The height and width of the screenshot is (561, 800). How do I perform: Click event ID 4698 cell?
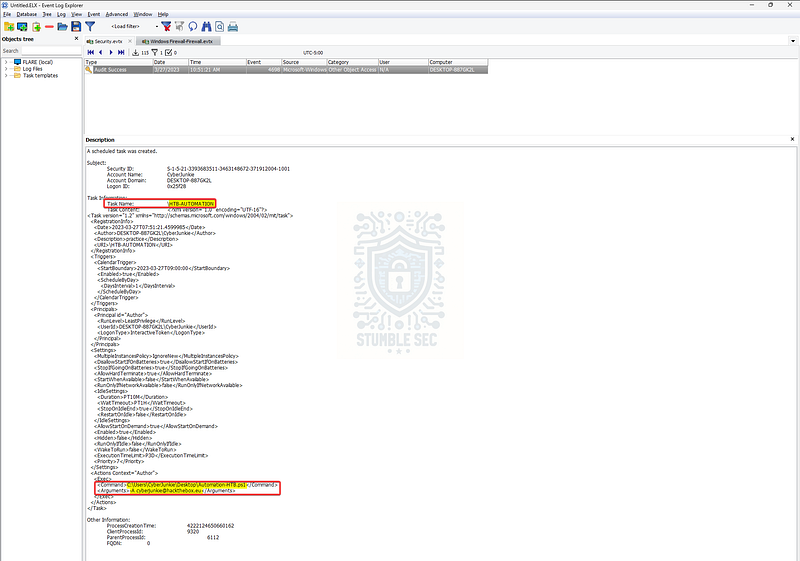(x=264, y=70)
